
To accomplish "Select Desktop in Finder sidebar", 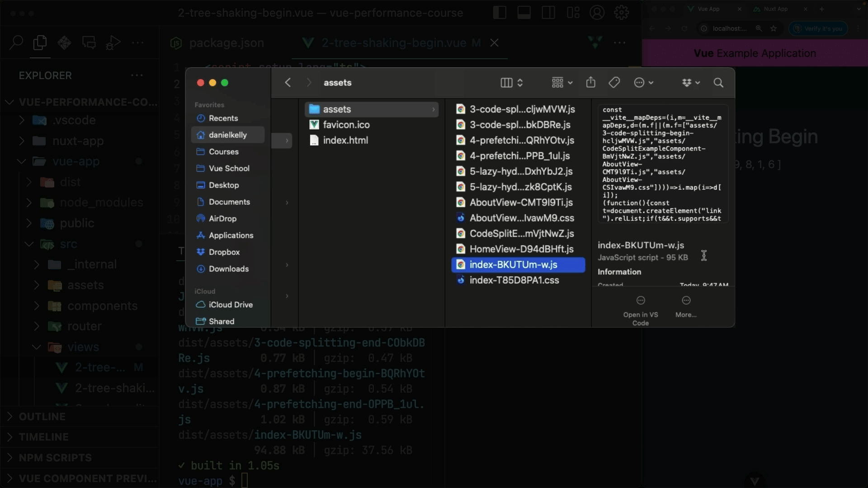I will (227, 185).
